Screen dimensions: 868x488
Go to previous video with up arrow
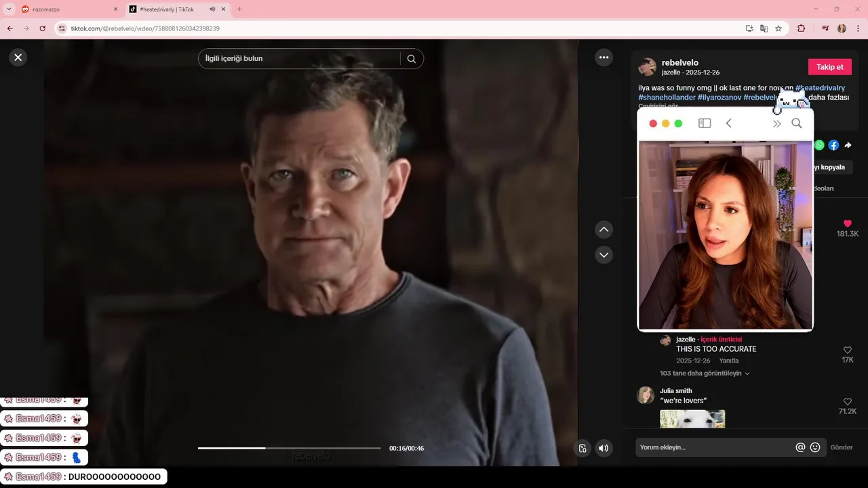click(x=604, y=230)
